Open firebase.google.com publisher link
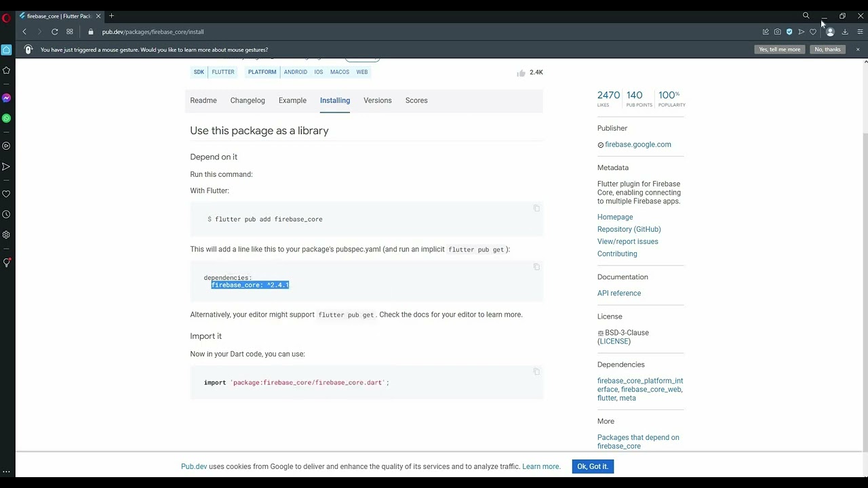The height and width of the screenshot is (488, 868). (x=637, y=144)
